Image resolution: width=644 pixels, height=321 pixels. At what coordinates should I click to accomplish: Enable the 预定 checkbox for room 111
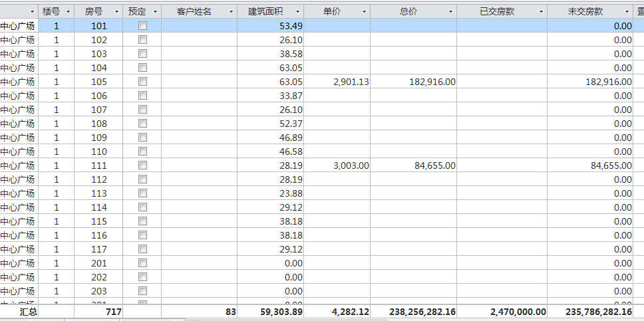click(x=142, y=165)
